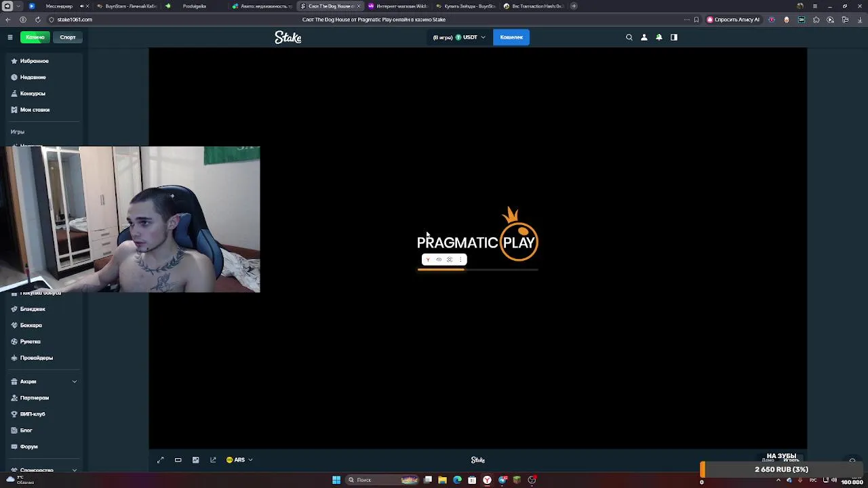Viewport: 868px width, 488px height.
Task: Open live stats chart icon
Action: (x=196, y=460)
